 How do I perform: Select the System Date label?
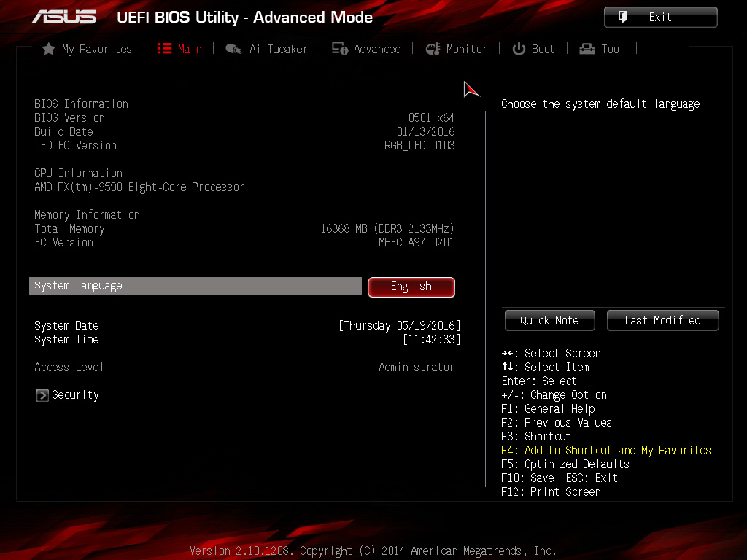(x=66, y=326)
